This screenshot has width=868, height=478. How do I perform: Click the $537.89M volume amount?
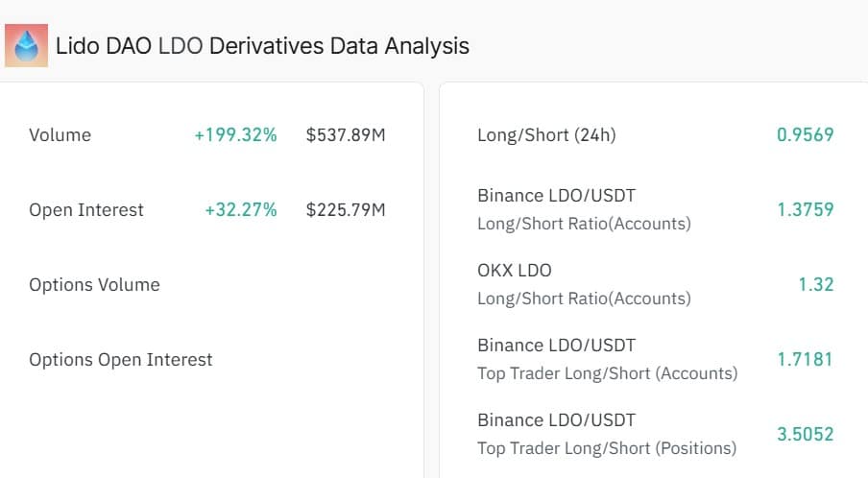pos(346,135)
